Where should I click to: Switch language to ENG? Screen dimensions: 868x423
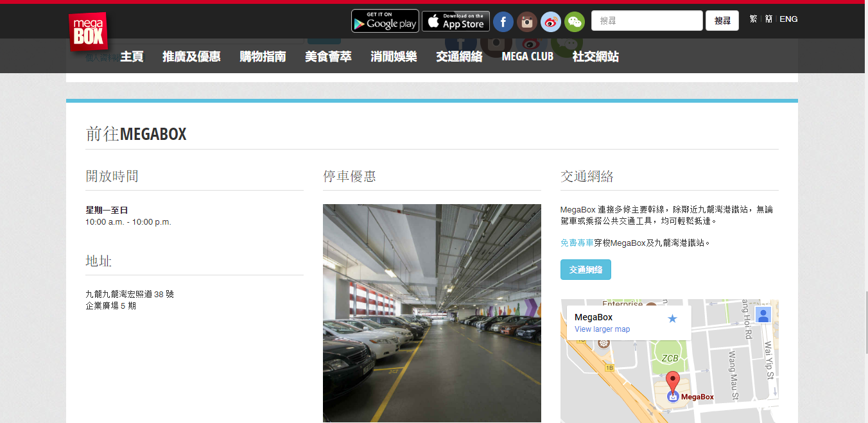tap(788, 19)
